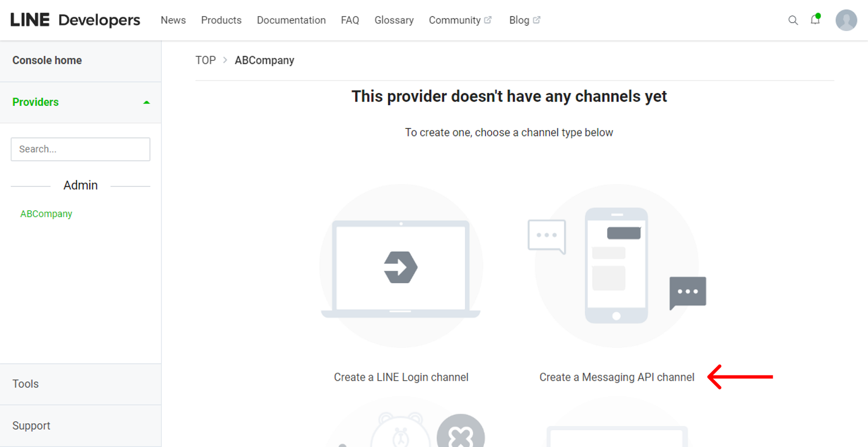Click the bottom-right browser window channel illustration

pos(617,434)
